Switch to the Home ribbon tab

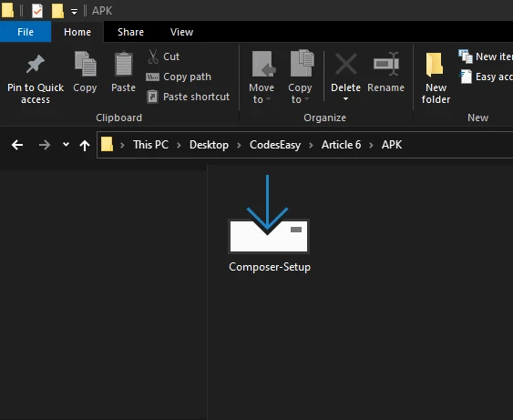[x=77, y=32]
